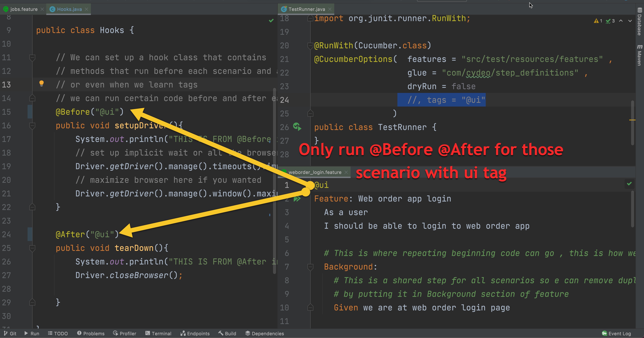The image size is (644, 338).
Task: Show the TODO tool window
Action: pyautogui.click(x=58, y=333)
